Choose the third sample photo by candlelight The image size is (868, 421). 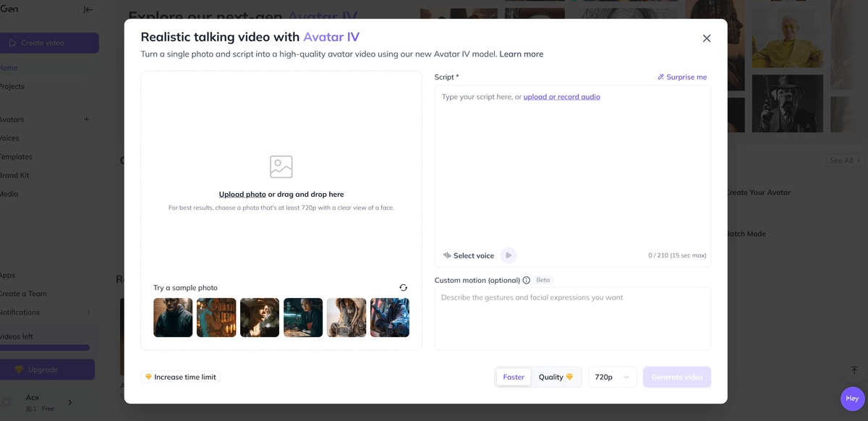click(260, 318)
